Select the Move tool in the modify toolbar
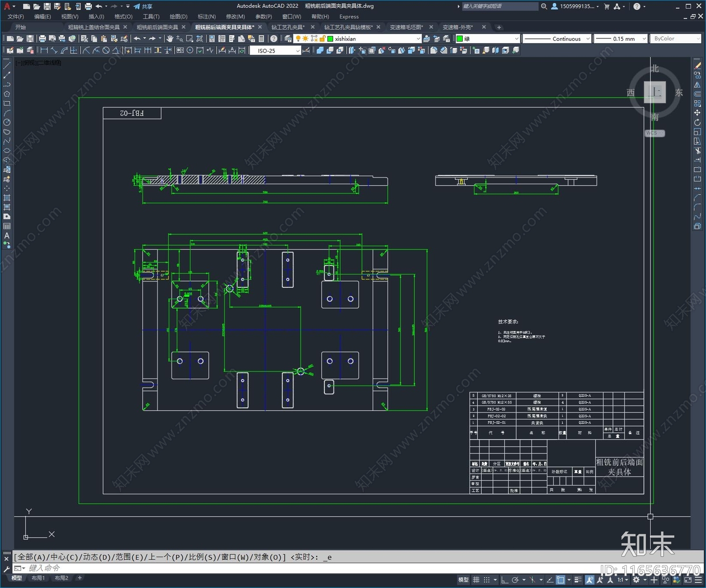706x588 pixels. click(698, 113)
